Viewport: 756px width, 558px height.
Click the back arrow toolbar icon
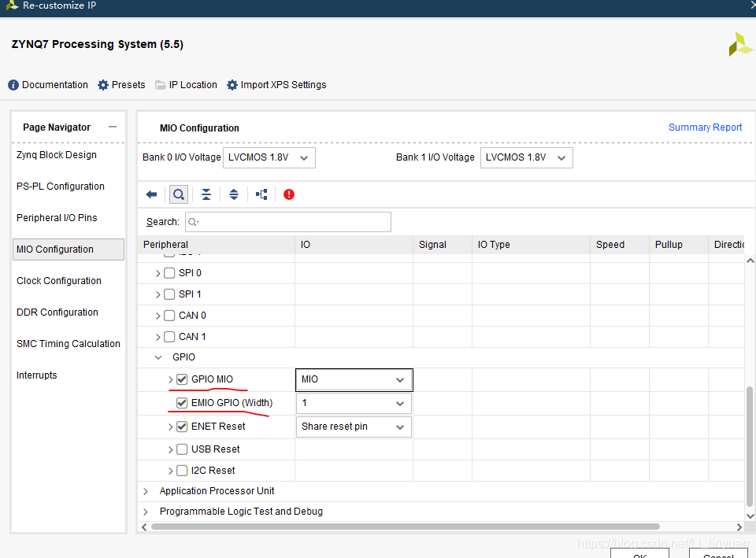[151, 194]
